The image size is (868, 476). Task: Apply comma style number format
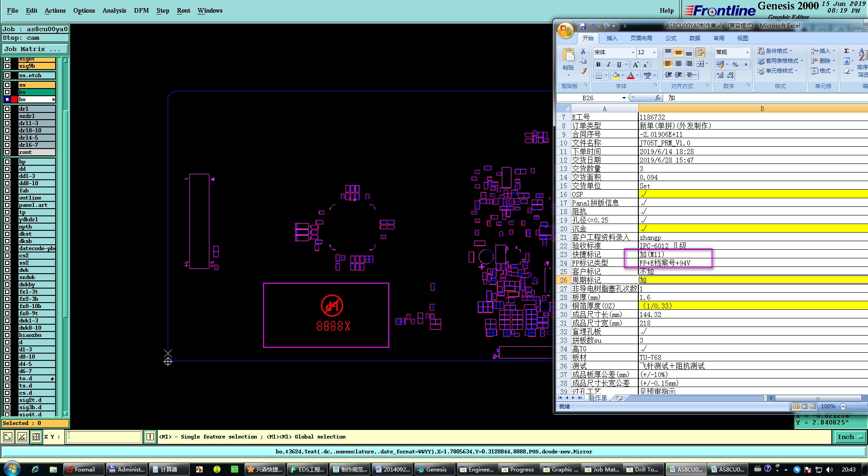point(745,65)
